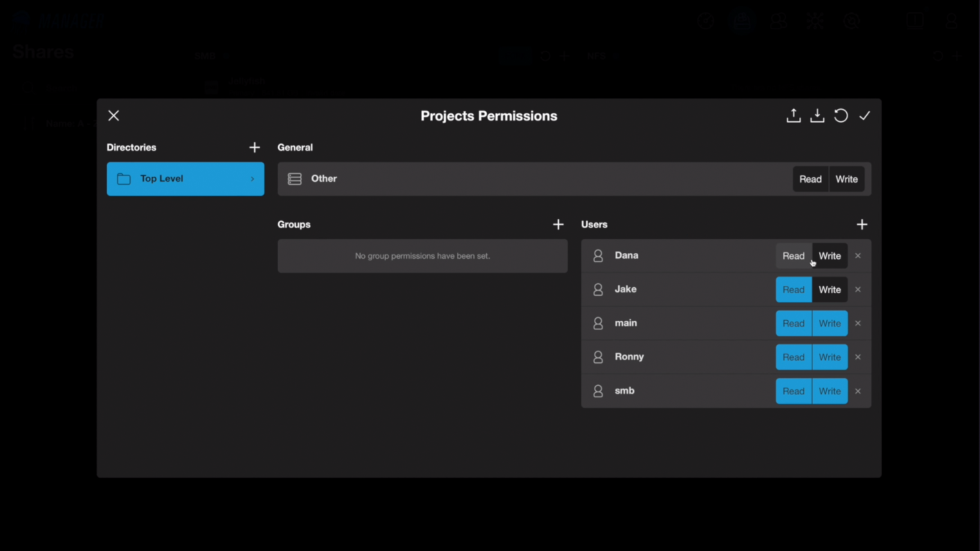
Task: Select the Ronny user row
Action: coord(675,357)
